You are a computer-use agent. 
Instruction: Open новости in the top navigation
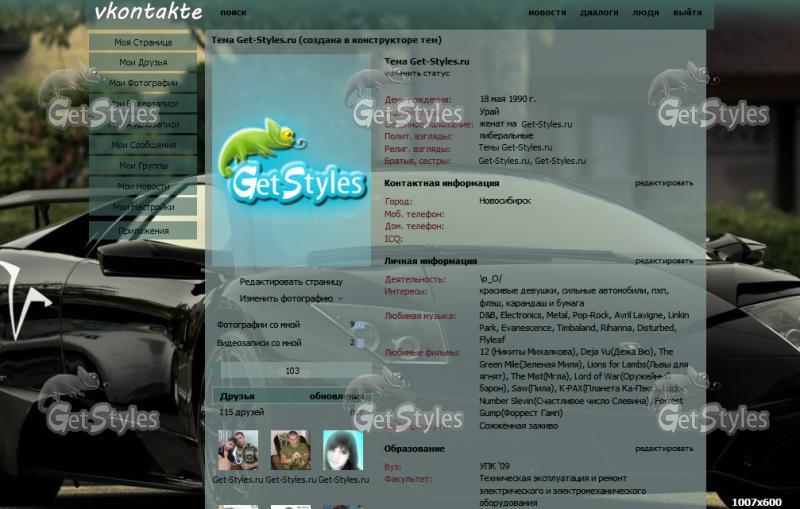547,13
